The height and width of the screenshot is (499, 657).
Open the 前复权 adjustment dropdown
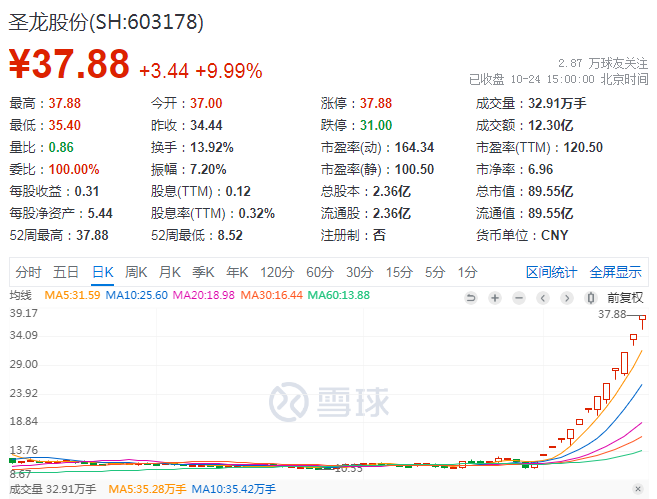[625, 298]
